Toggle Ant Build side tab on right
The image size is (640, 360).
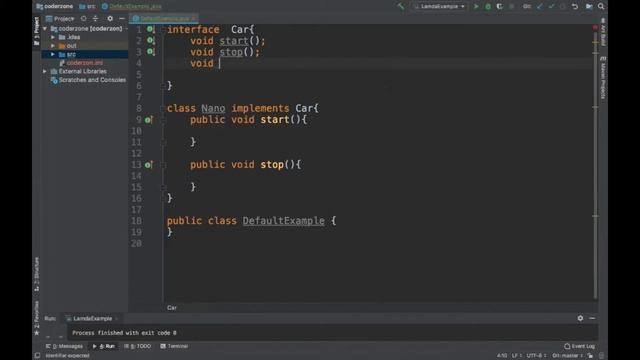603,31
